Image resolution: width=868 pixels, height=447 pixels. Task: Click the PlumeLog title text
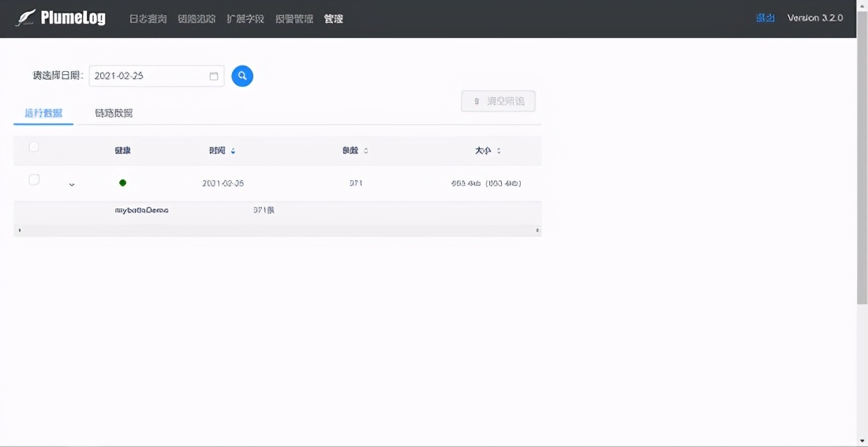[x=73, y=18]
